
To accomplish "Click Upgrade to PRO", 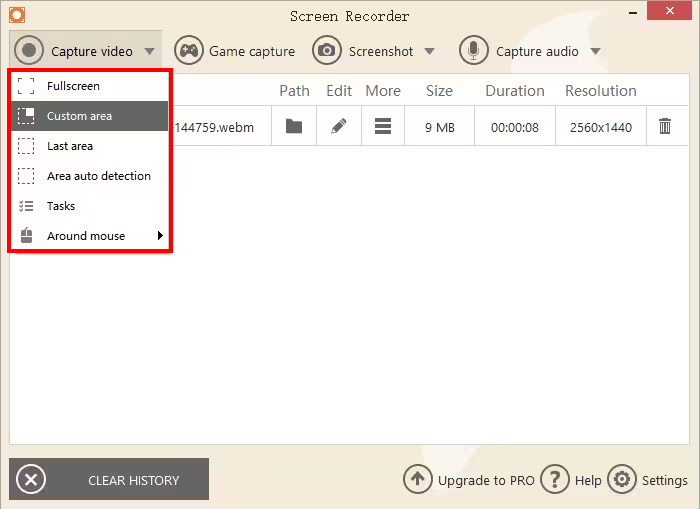I will point(470,479).
